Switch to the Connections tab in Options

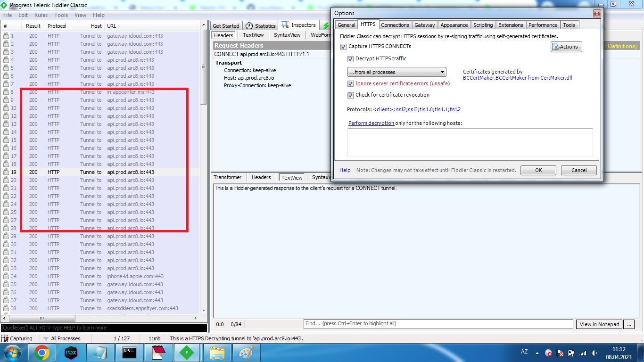(x=395, y=25)
